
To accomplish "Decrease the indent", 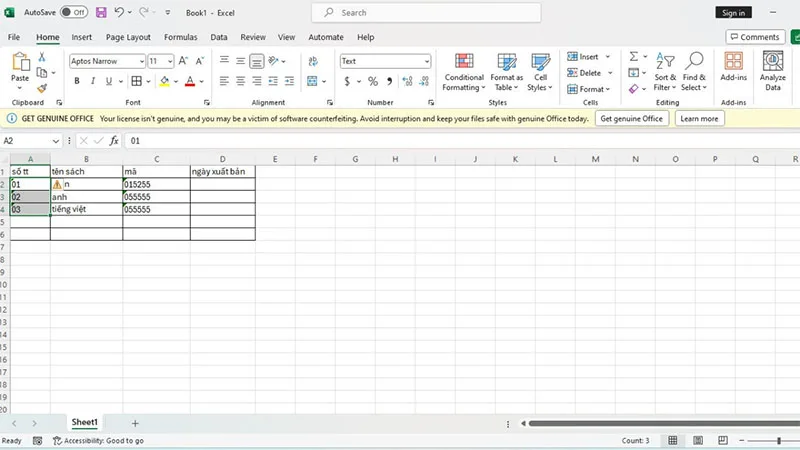I will (273, 81).
